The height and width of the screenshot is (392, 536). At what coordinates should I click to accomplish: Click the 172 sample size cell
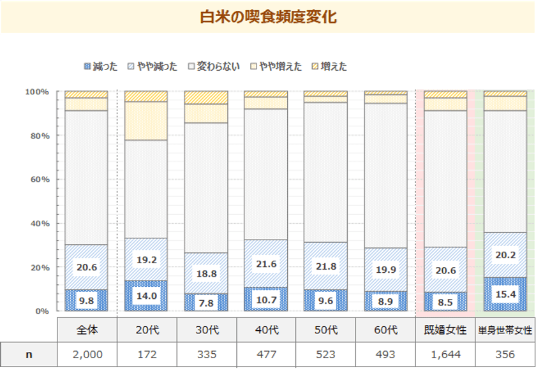pyautogui.click(x=147, y=354)
